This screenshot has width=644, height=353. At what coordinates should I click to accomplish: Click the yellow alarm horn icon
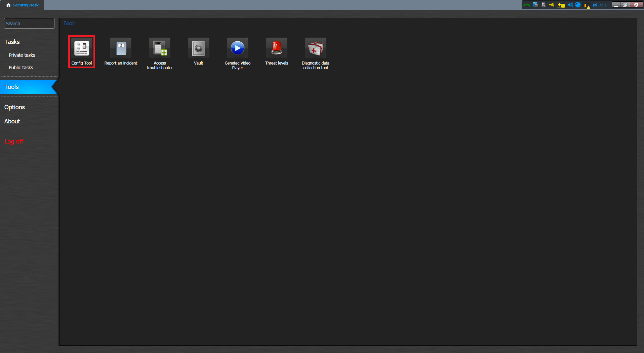(x=552, y=5)
